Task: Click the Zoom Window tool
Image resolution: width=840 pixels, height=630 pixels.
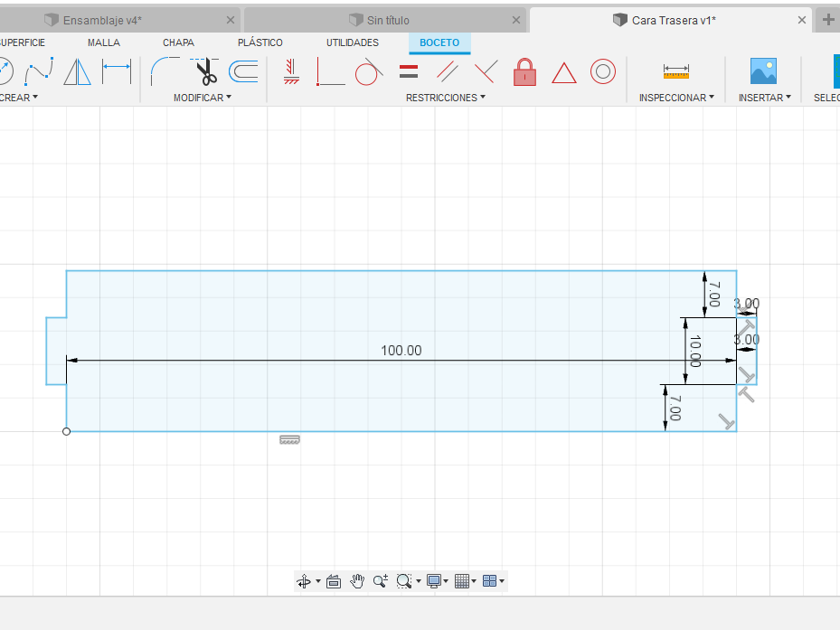Action: tap(404, 581)
